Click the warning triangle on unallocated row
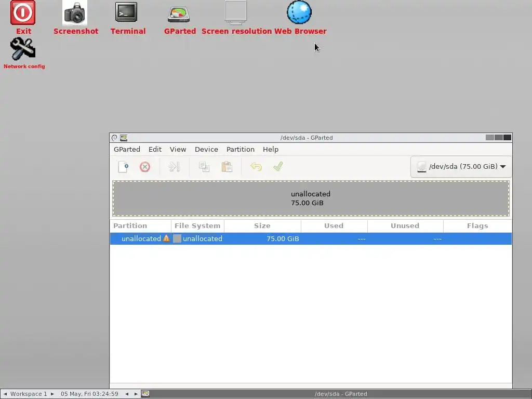532x399 pixels. pyautogui.click(x=166, y=238)
